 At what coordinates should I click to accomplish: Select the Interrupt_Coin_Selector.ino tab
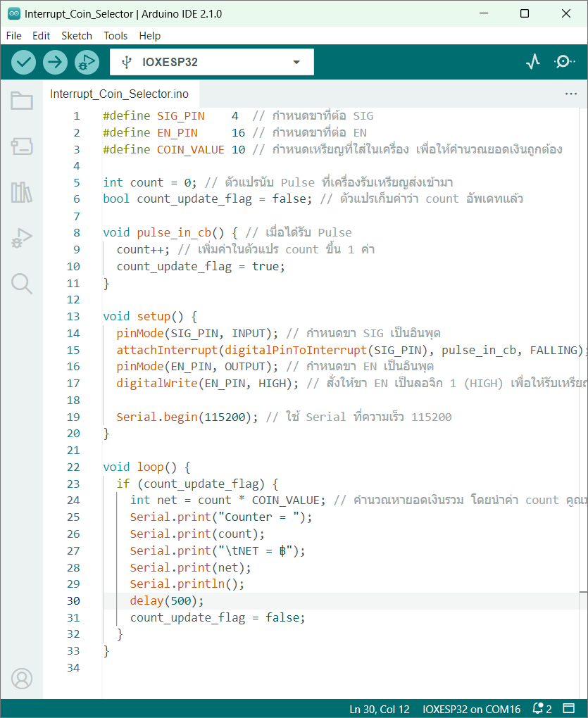pos(120,94)
